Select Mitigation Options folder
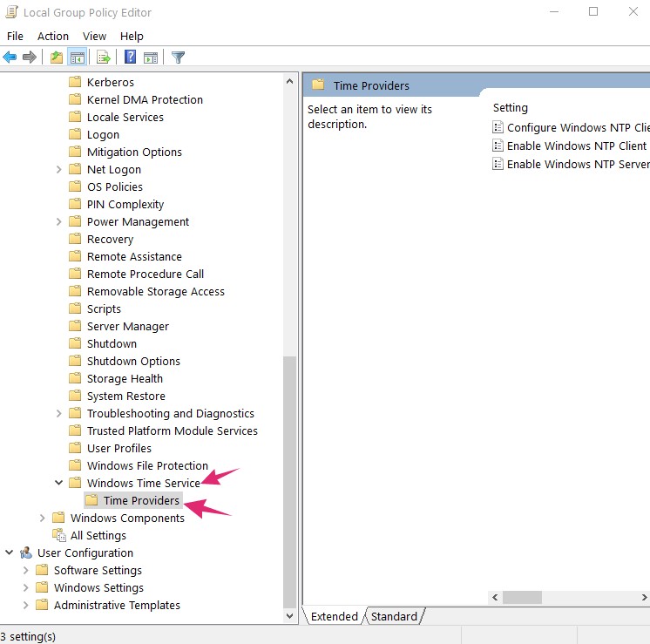The image size is (650, 644). click(134, 152)
